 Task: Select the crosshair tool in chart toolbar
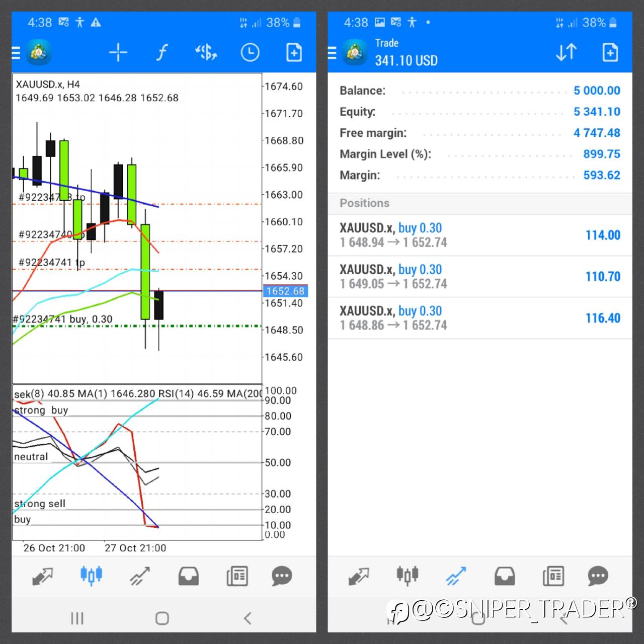[118, 52]
